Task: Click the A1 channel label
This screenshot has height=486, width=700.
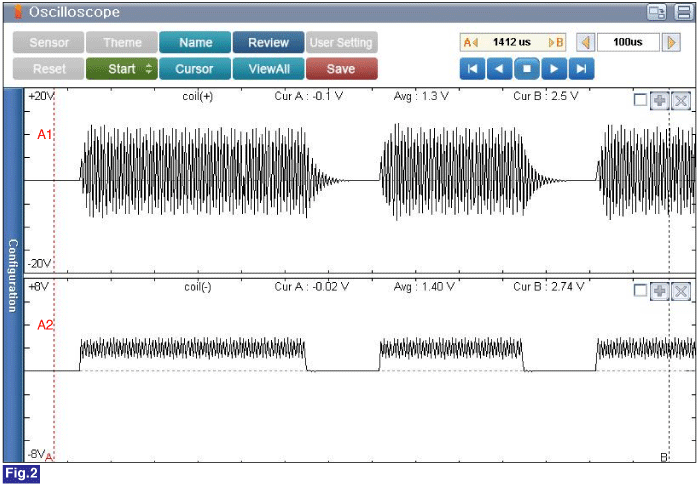Action: pyautogui.click(x=44, y=134)
